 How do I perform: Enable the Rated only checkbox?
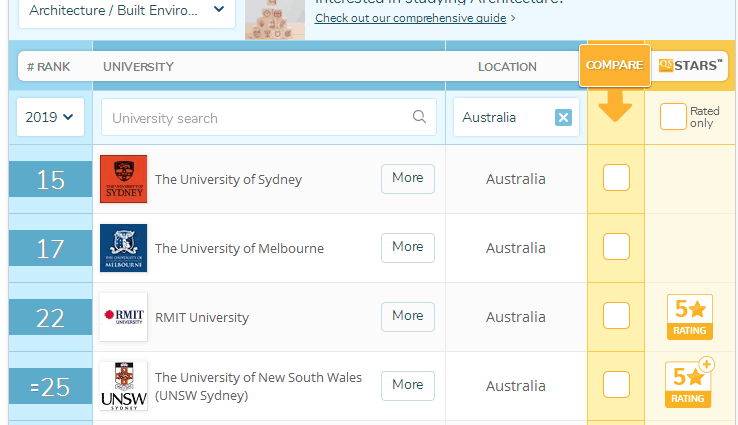(673, 117)
